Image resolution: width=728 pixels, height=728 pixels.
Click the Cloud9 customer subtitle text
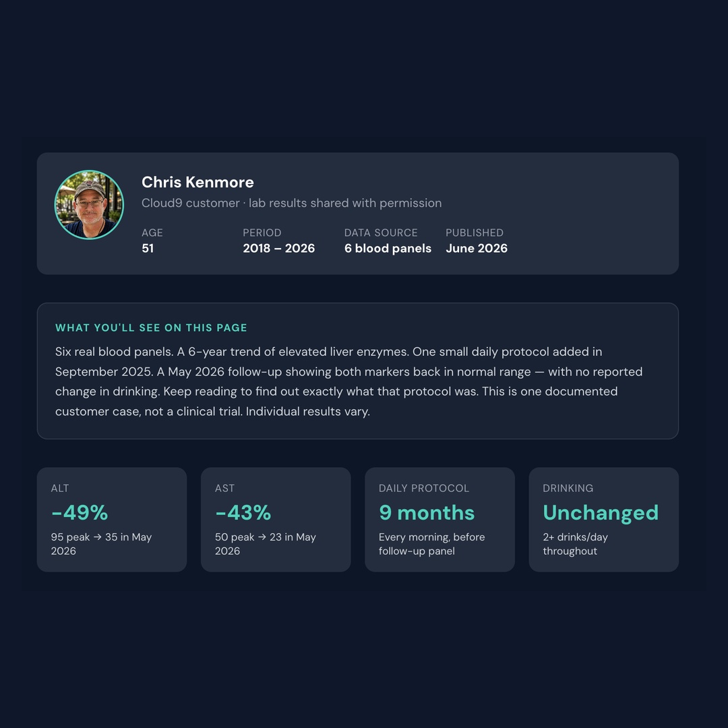pyautogui.click(x=291, y=203)
